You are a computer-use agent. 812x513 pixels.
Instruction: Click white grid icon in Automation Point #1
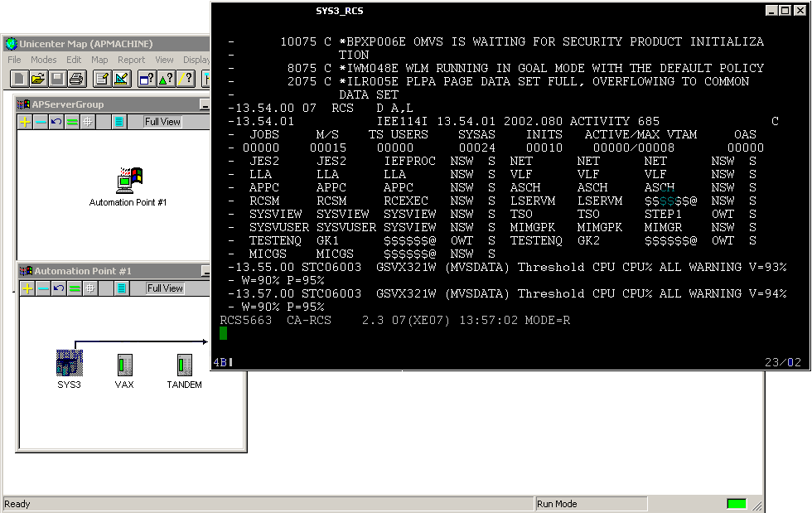(90, 288)
